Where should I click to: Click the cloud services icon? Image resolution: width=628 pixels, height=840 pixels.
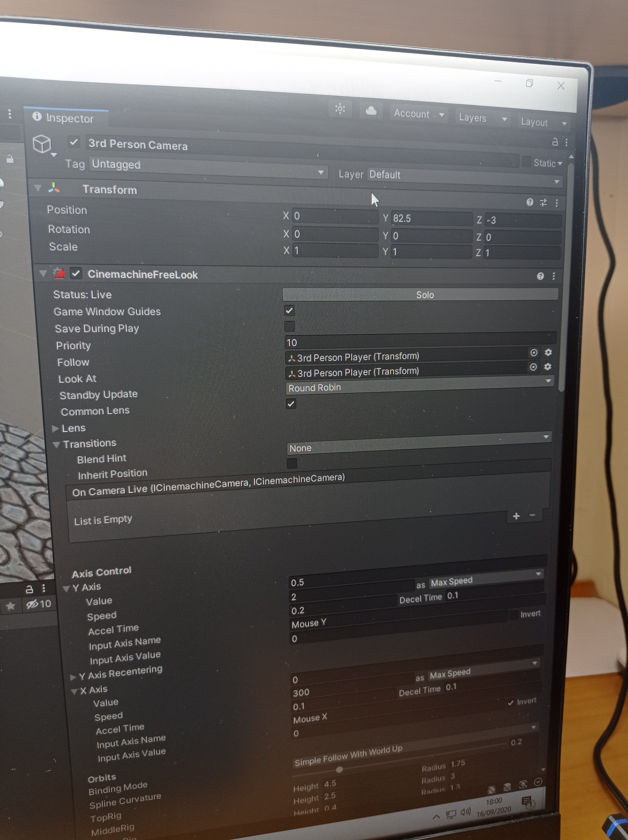(371, 110)
